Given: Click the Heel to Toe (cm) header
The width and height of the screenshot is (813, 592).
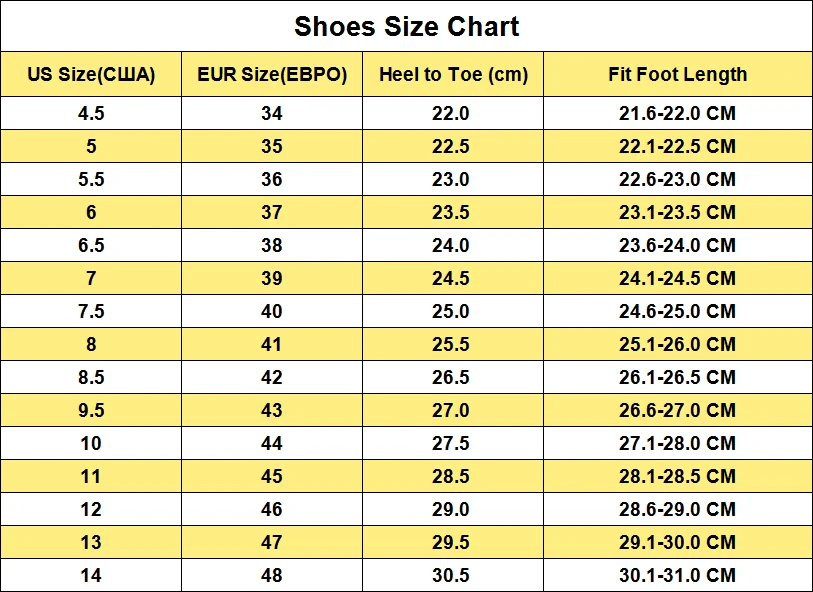Looking at the screenshot, I should pyautogui.click(x=453, y=74).
